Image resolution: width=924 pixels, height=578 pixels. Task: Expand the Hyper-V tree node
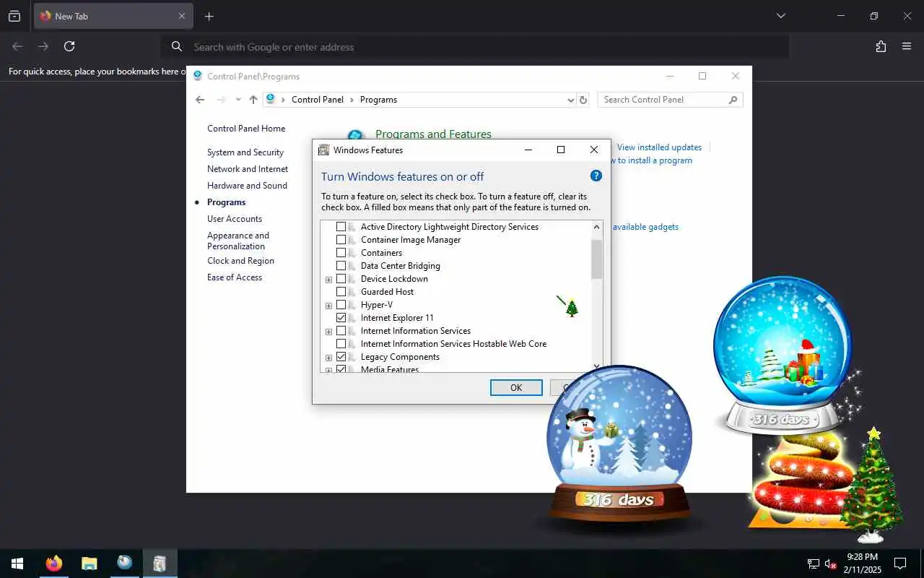click(329, 306)
